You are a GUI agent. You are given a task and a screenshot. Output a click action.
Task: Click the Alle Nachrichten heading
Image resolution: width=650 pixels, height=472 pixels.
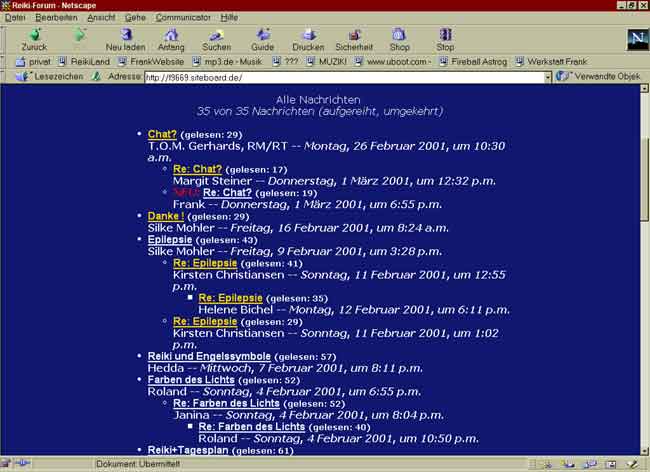coord(318,100)
